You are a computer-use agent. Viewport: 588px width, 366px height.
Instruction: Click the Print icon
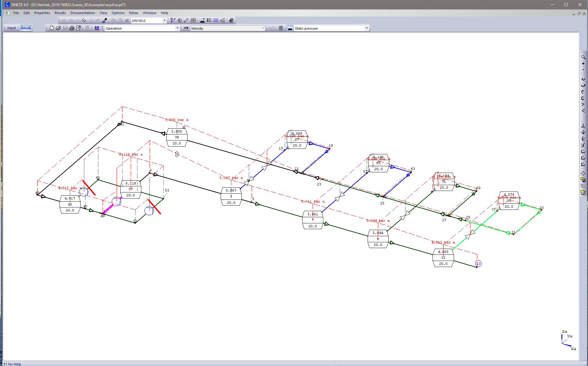(x=72, y=28)
